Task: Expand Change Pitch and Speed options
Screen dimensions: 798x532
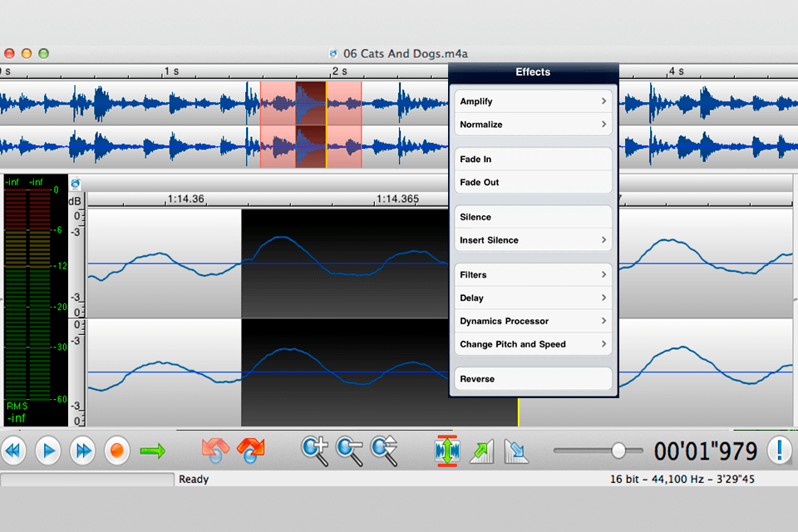Action: pyautogui.click(x=533, y=344)
